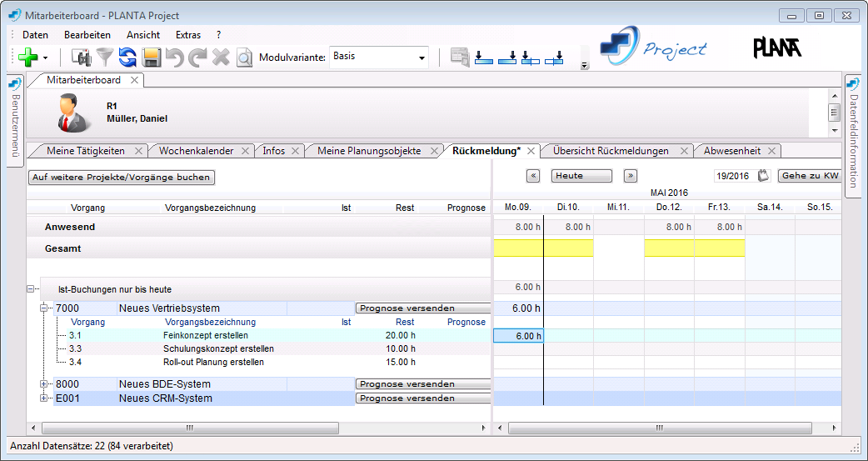Click the Heute button

click(581, 176)
